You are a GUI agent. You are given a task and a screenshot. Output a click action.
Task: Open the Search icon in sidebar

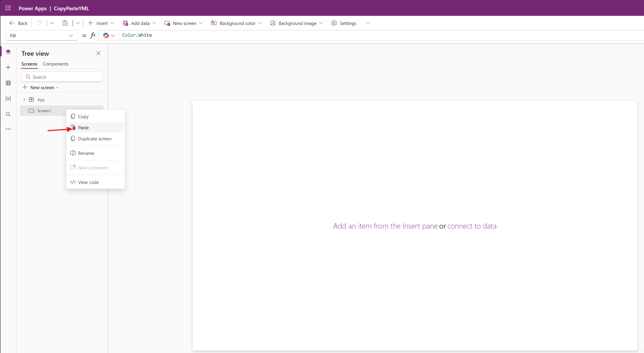tap(8, 114)
